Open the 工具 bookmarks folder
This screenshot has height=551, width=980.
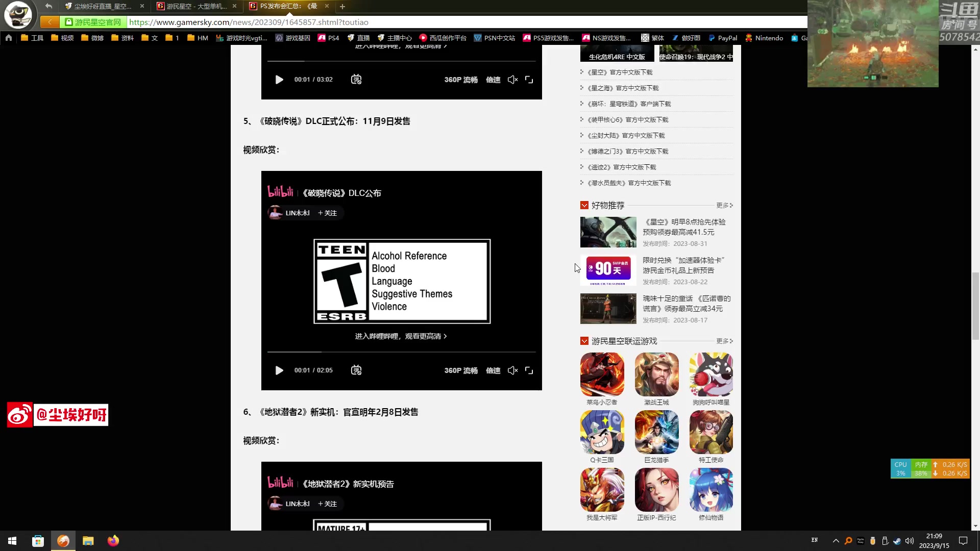pyautogui.click(x=32, y=38)
